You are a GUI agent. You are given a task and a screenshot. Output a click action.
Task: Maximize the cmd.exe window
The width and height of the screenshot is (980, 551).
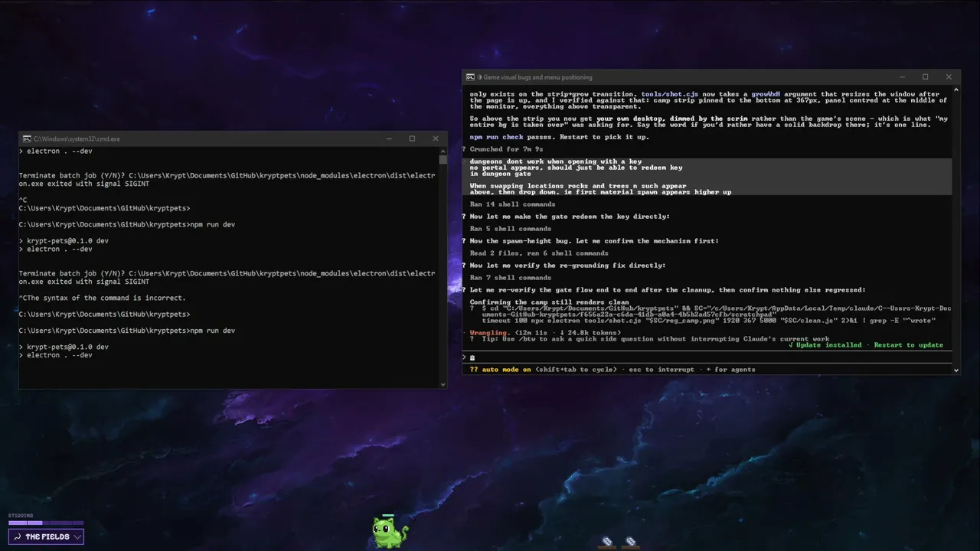(412, 139)
